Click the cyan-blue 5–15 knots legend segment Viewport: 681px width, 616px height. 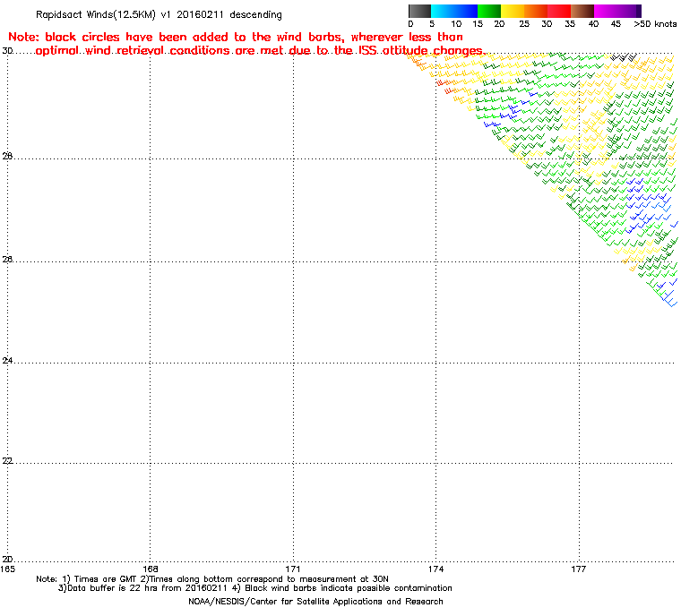point(454,11)
